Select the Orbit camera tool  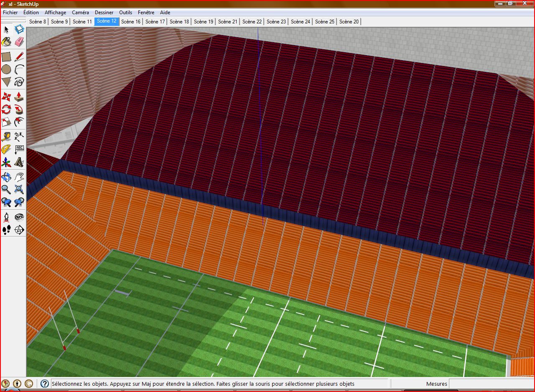click(x=6, y=177)
